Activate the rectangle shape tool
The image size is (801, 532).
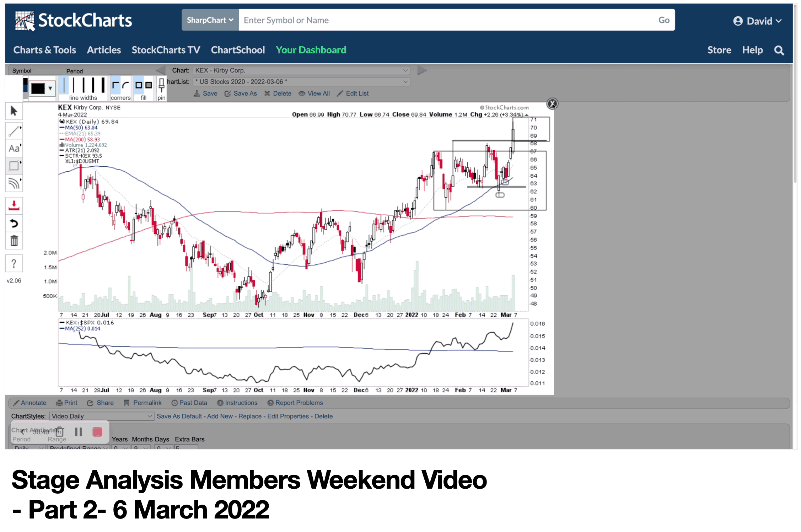point(14,166)
